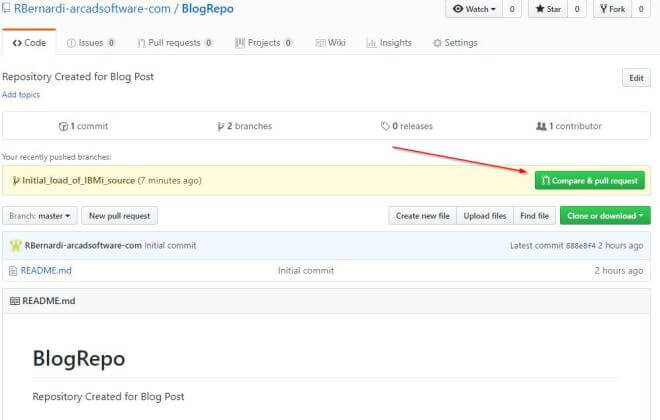Click the BlogRepo README heading
Viewport: 660px width, 420px height.
79,359
